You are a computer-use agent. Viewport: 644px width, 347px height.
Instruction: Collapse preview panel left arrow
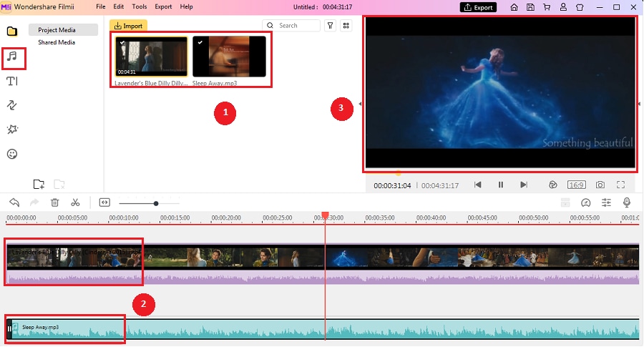coord(360,104)
